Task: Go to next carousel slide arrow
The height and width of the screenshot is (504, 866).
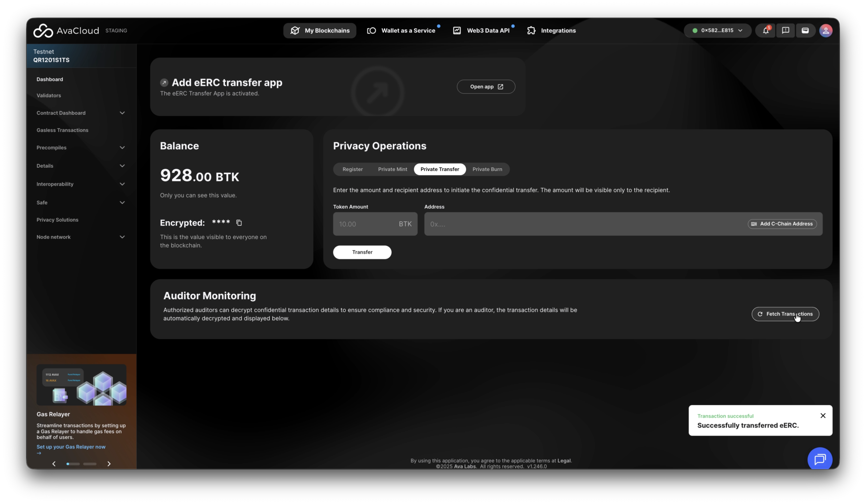Action: 109,464
